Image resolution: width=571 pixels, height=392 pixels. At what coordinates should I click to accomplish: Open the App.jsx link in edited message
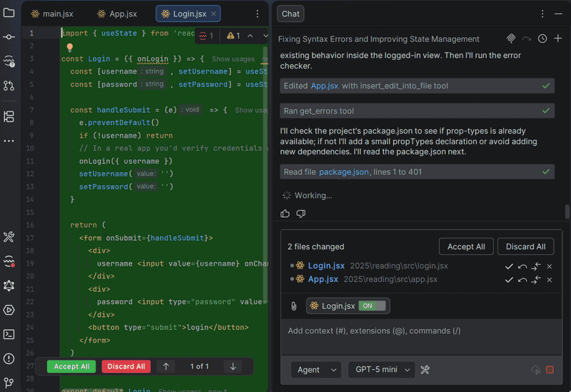[x=325, y=86]
